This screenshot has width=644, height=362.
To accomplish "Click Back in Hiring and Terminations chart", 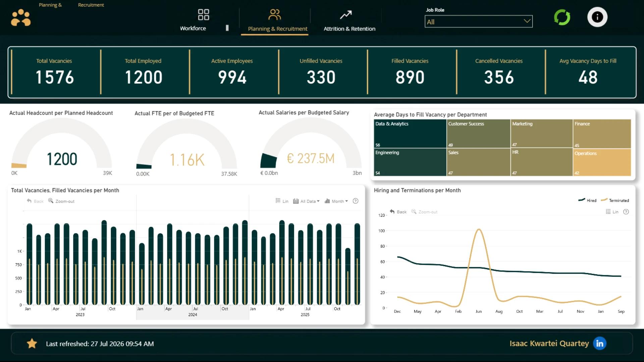I will click(398, 212).
